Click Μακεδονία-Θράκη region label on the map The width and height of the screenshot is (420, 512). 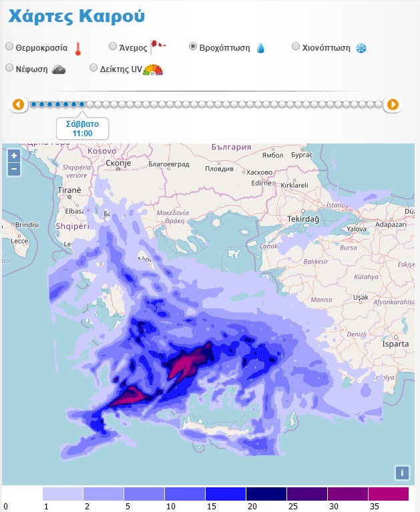pyautogui.click(x=173, y=217)
